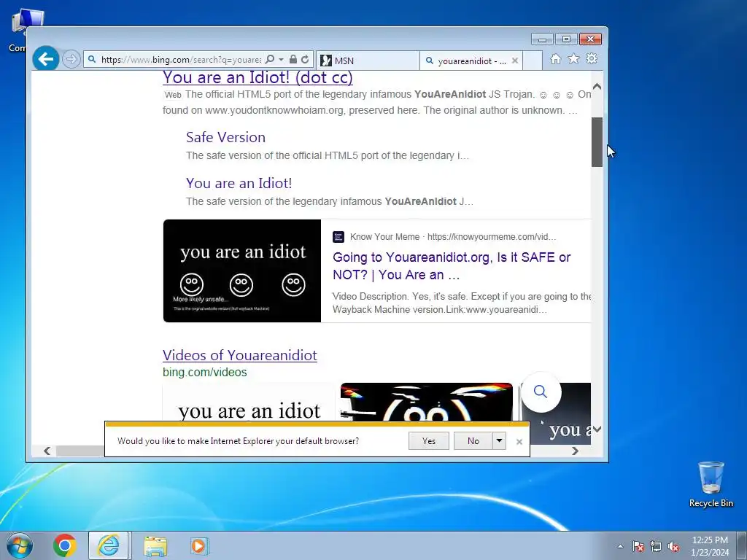This screenshot has width=747, height=560.
Task: Open Going to Youareanidiot.org, Is it SAFE link
Action: pos(452,265)
